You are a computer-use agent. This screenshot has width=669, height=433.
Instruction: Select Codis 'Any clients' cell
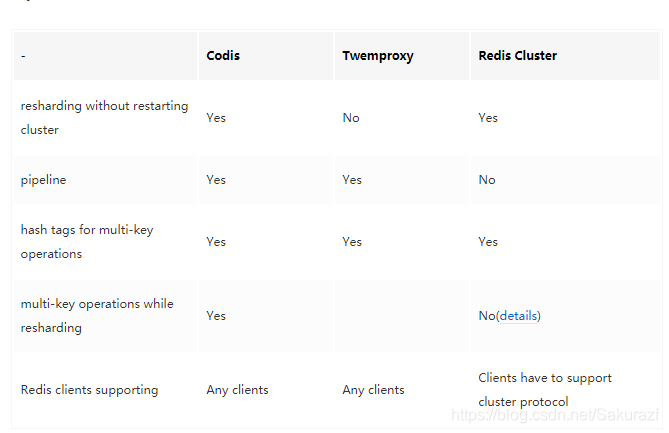pyautogui.click(x=237, y=390)
